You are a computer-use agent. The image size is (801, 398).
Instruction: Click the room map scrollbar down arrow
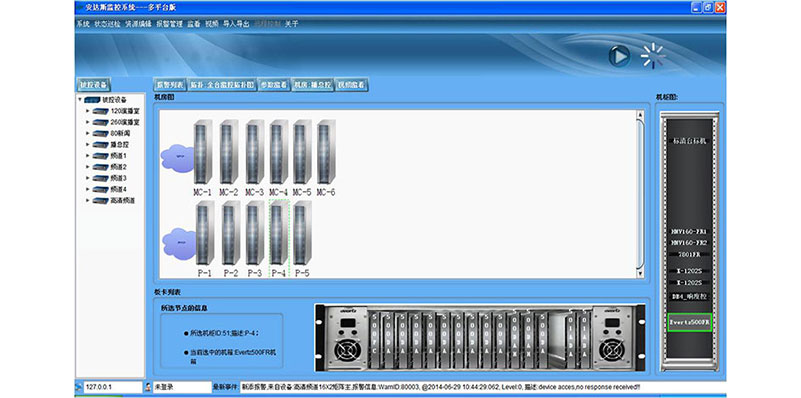click(640, 273)
